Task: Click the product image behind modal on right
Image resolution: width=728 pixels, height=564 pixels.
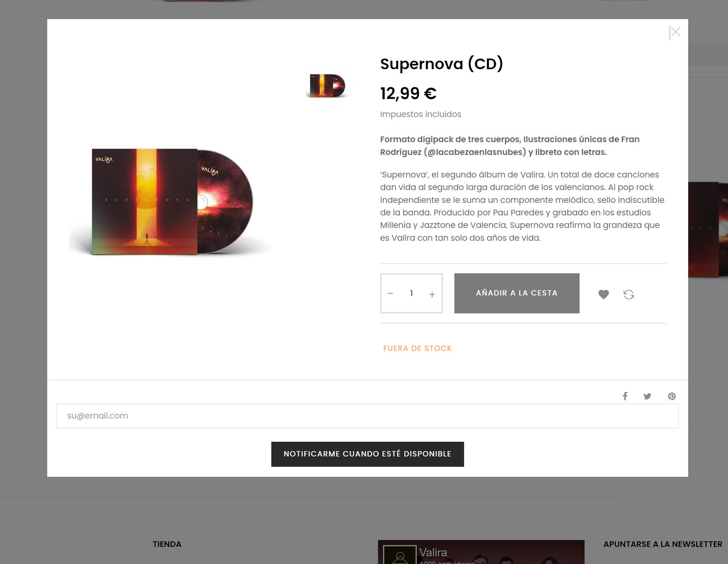Action: [x=708, y=229]
